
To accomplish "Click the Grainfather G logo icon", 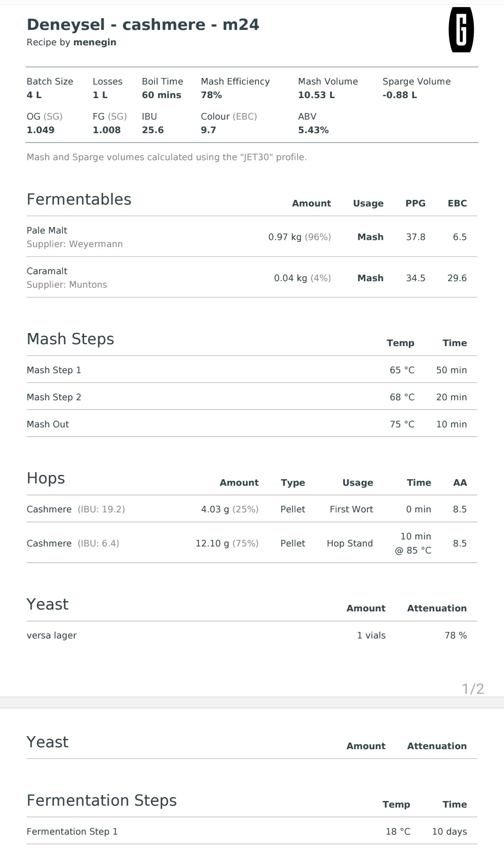I will [461, 30].
